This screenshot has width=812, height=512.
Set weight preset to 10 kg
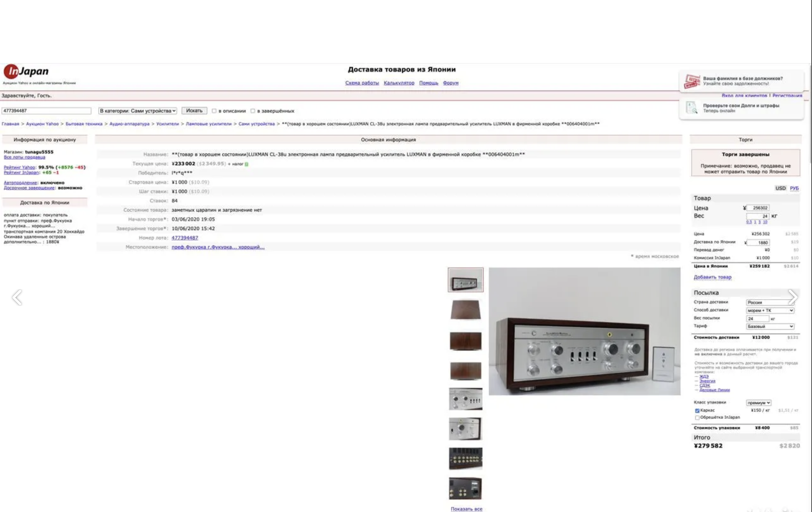coord(765,222)
